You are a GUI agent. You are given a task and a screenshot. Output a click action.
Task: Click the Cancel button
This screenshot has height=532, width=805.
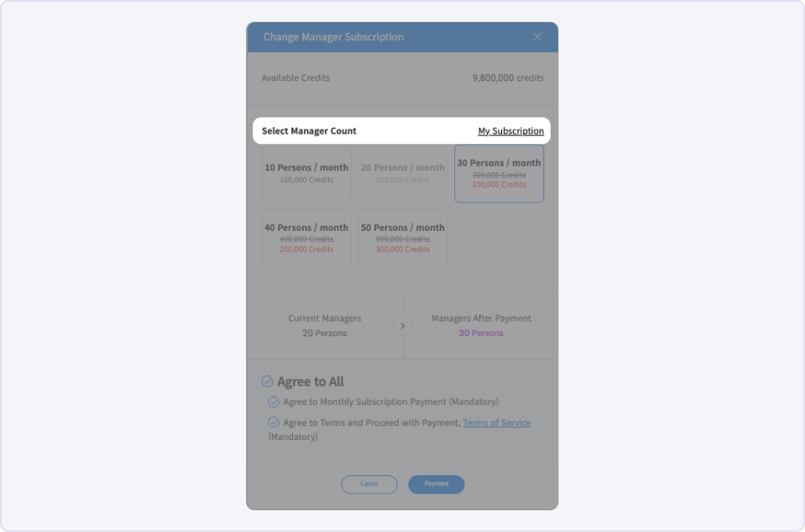[x=369, y=483]
